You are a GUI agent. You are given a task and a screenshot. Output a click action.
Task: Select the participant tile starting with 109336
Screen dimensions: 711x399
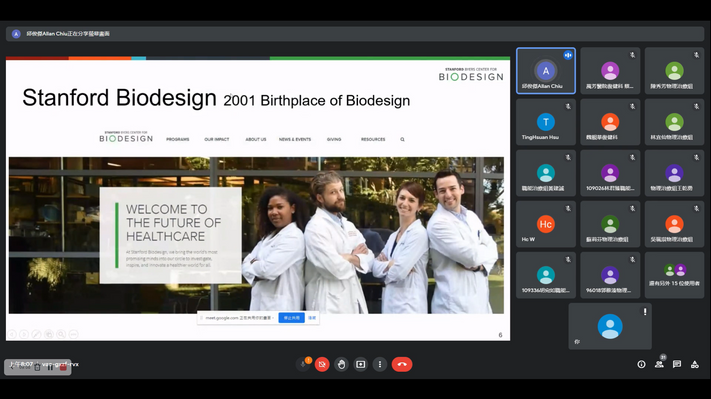point(546,275)
